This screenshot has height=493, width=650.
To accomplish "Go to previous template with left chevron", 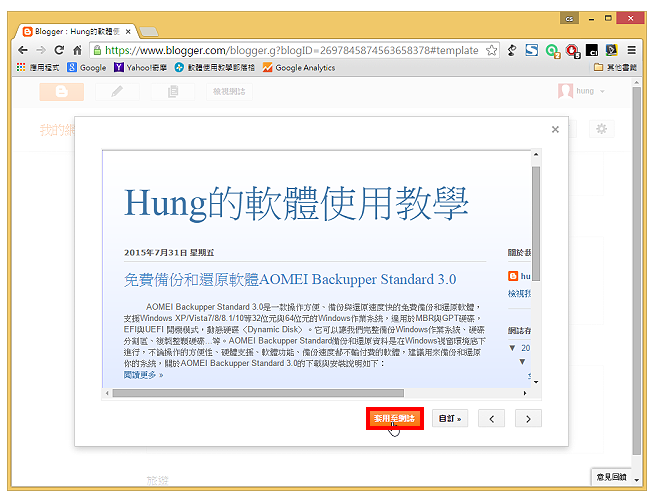I will pyautogui.click(x=491, y=418).
